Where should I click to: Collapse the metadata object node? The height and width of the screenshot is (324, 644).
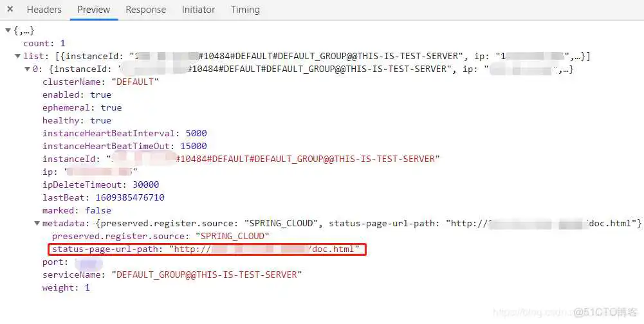click(37, 224)
